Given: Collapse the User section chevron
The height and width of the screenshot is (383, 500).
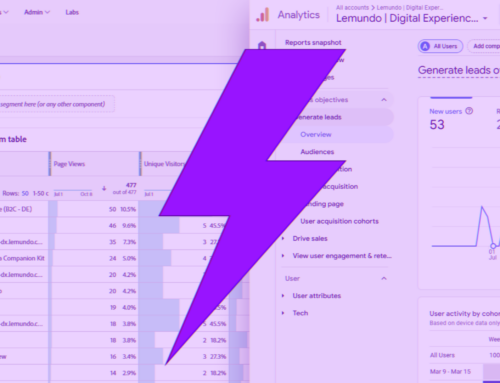Looking at the screenshot, I should (x=384, y=278).
